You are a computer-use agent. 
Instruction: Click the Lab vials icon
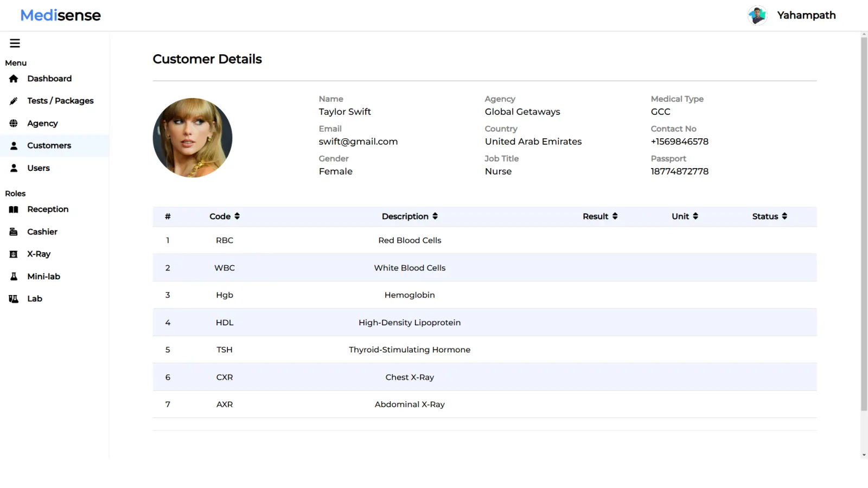pos(14,299)
